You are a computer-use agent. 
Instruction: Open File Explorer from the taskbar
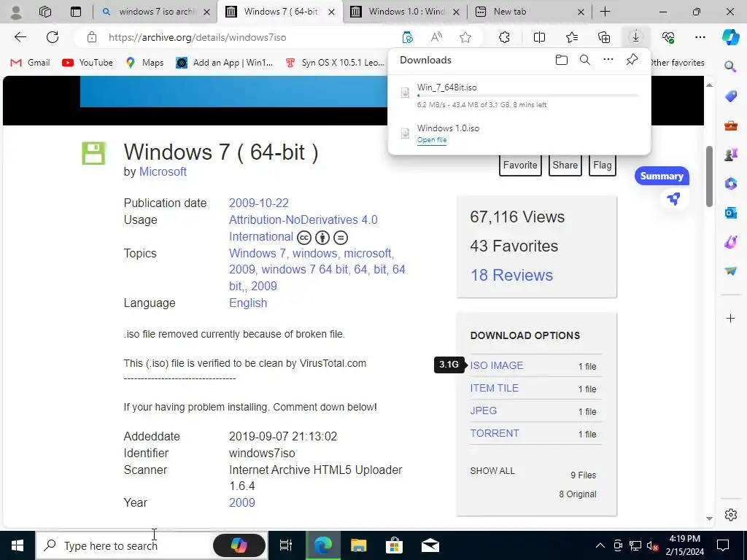(358, 545)
